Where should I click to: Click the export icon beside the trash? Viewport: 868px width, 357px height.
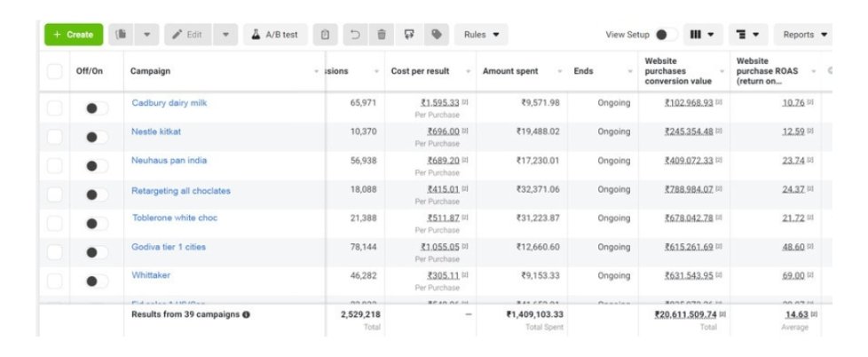(409, 35)
